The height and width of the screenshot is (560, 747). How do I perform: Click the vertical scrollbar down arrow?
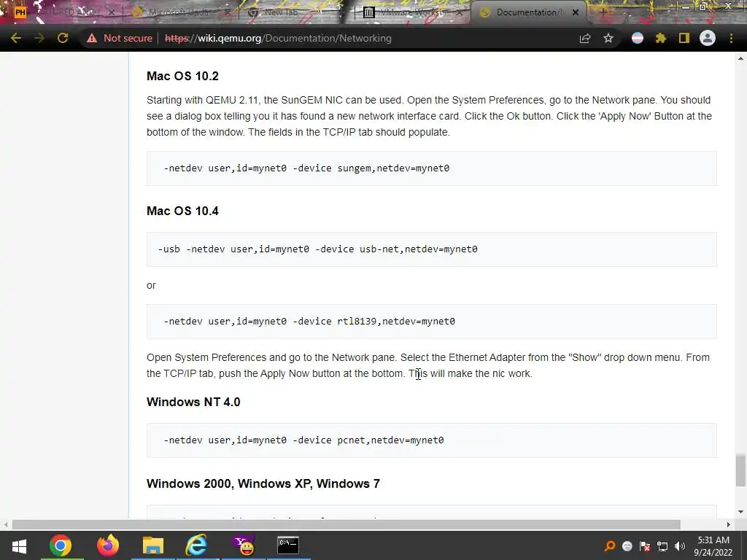click(740, 512)
